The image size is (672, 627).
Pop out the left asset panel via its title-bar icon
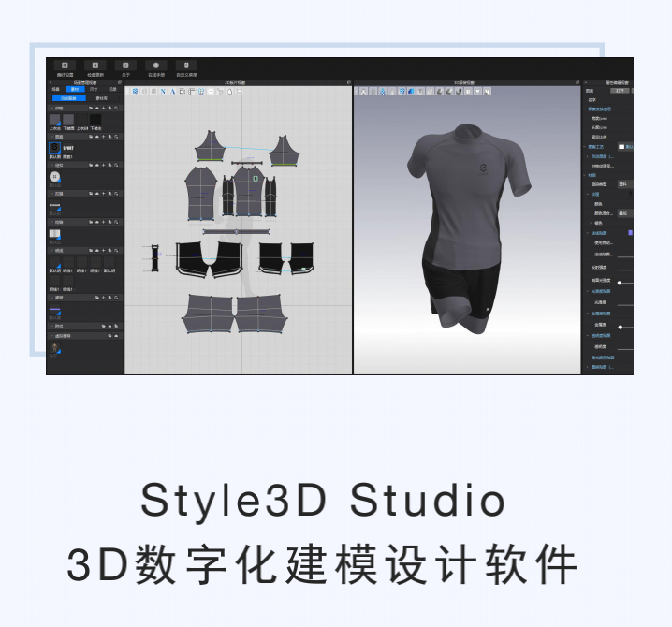pos(120,82)
